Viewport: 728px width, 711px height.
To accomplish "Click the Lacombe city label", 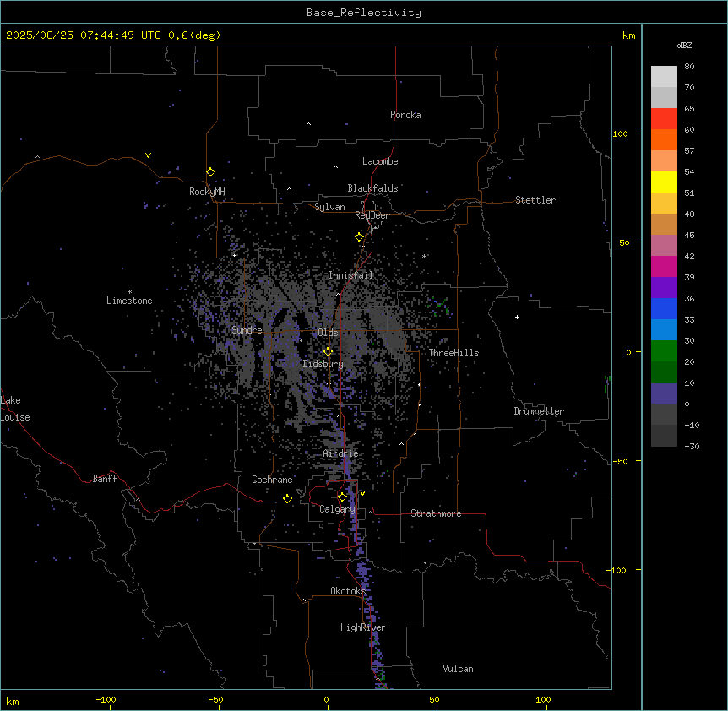I will pyautogui.click(x=380, y=161).
